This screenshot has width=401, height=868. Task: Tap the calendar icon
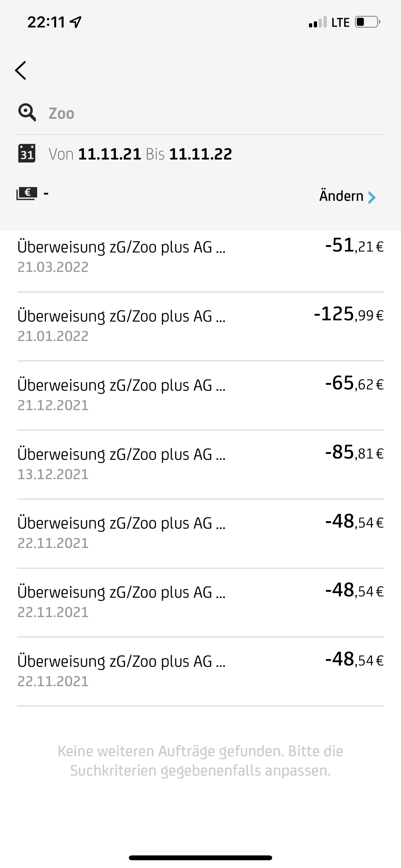click(26, 154)
